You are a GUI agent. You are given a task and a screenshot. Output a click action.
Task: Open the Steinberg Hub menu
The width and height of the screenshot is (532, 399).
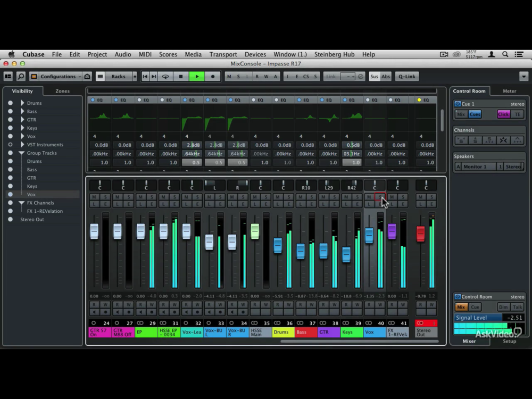pos(334,54)
